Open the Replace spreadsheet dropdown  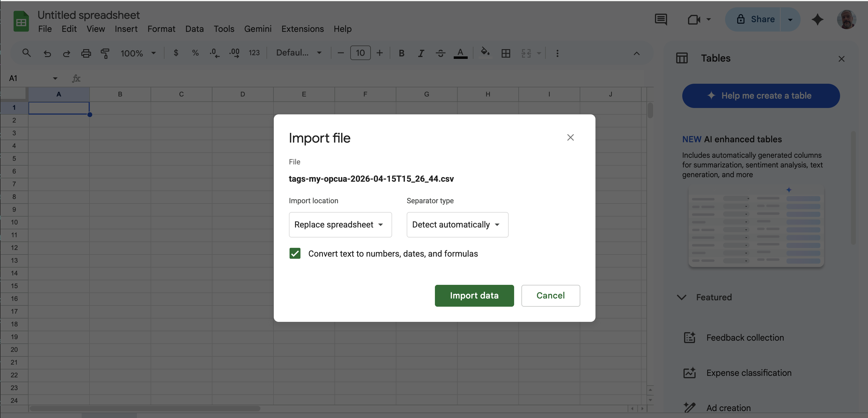340,225
